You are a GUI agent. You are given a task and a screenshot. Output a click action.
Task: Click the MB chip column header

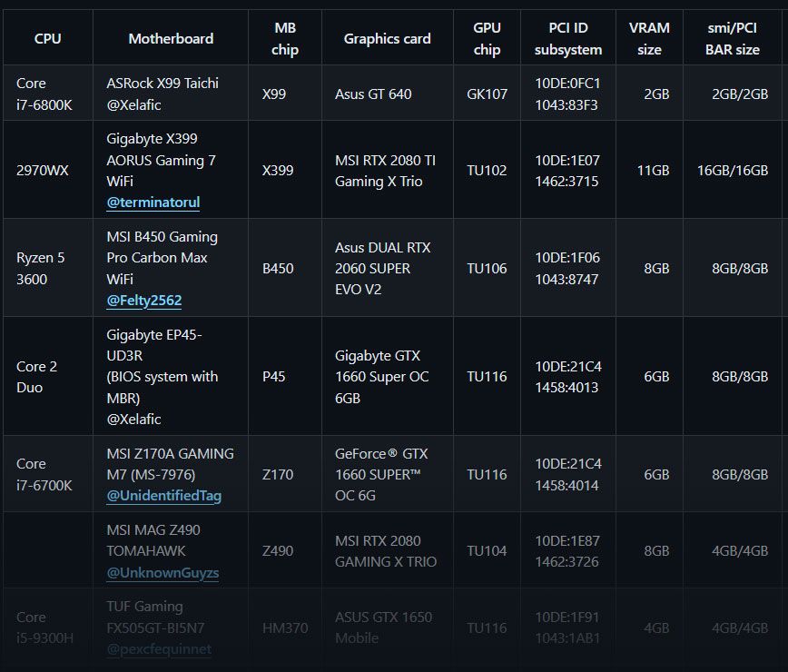coord(284,37)
